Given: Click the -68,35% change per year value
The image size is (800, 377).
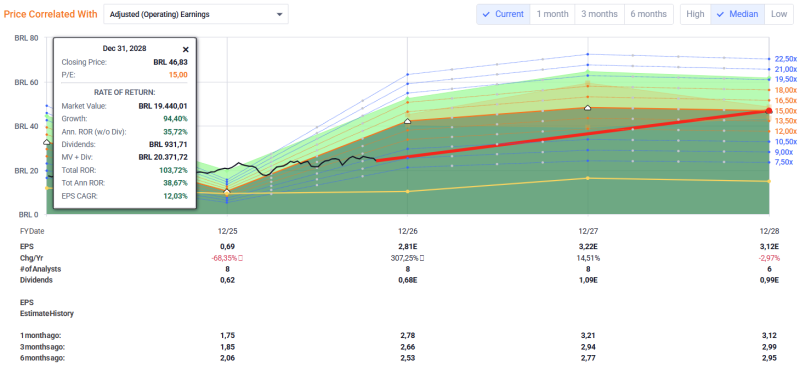Looking at the screenshot, I should 224,258.
